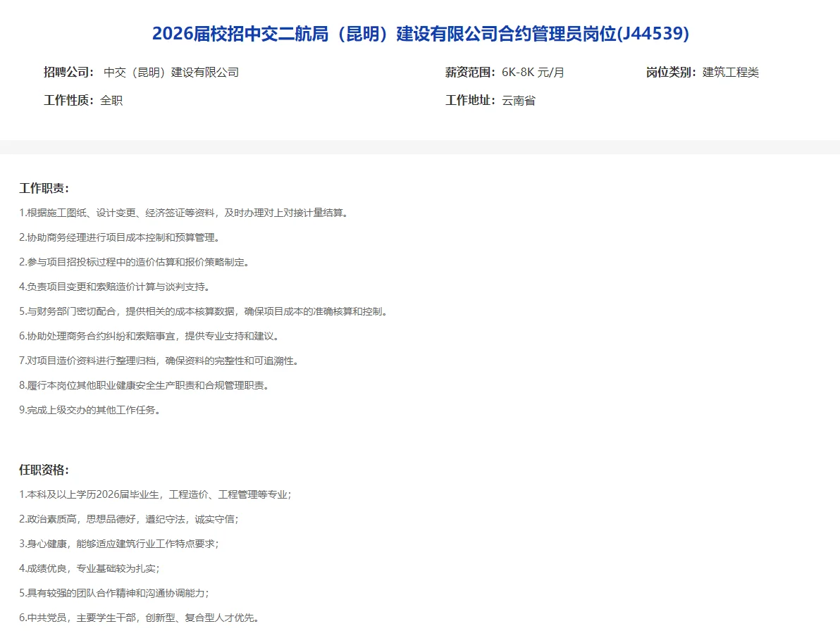Click the job title heading with code J44539

(x=421, y=34)
